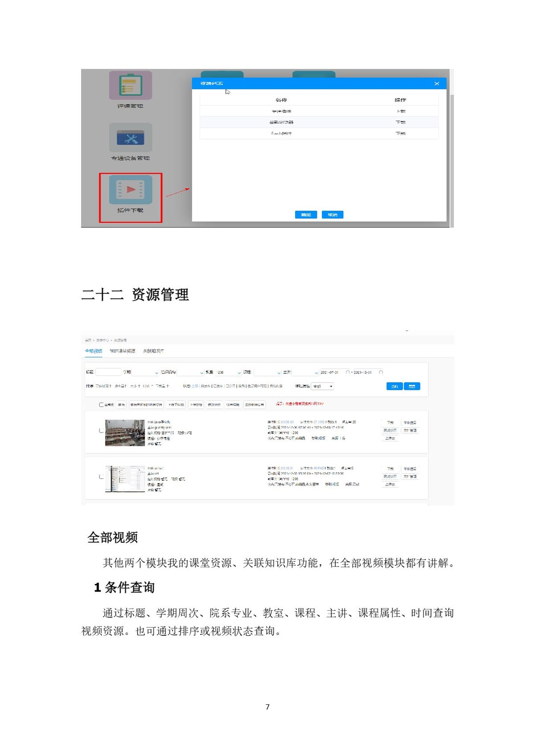
Task: Toggle the select-all videos checkbox
Action: pyautogui.click(x=101, y=405)
